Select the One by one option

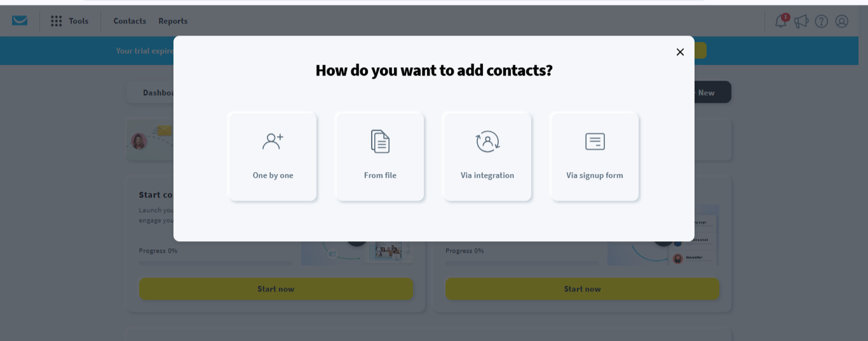click(x=273, y=156)
